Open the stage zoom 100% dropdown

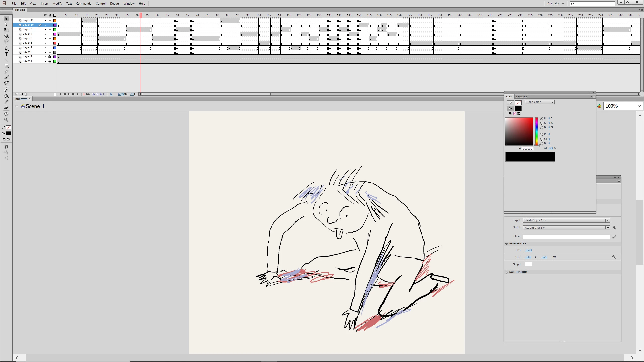click(639, 106)
